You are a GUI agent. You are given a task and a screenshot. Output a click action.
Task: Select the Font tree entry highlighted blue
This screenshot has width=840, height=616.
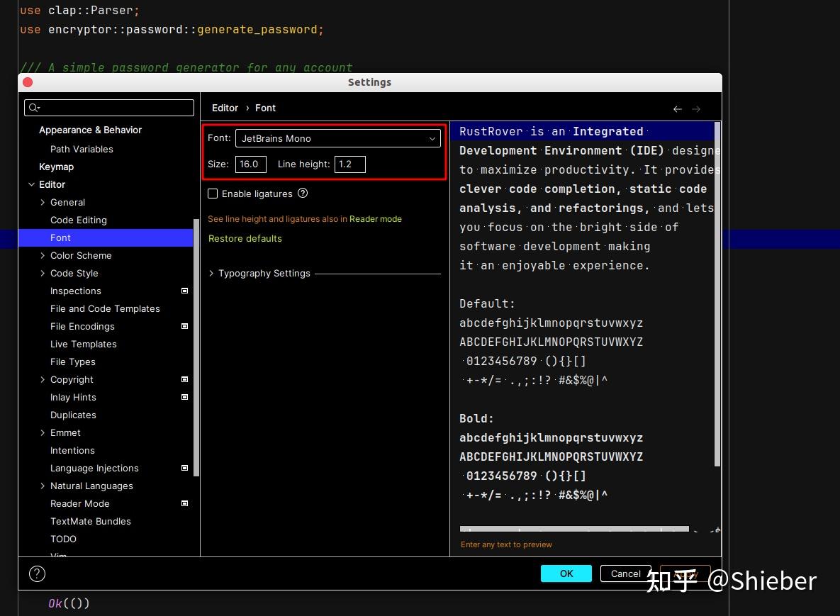(x=60, y=237)
